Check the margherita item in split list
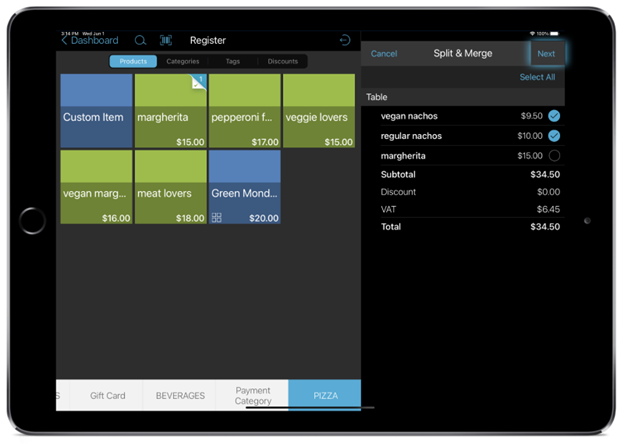 point(554,156)
